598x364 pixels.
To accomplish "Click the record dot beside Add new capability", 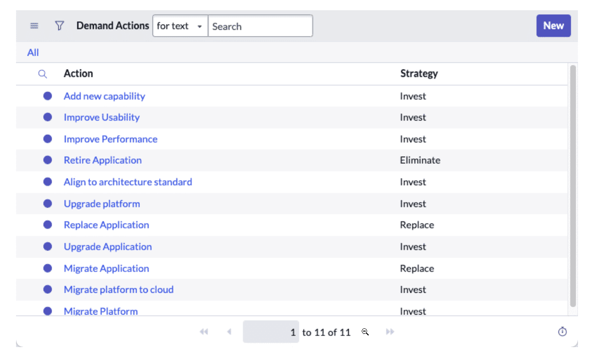I will point(48,96).
